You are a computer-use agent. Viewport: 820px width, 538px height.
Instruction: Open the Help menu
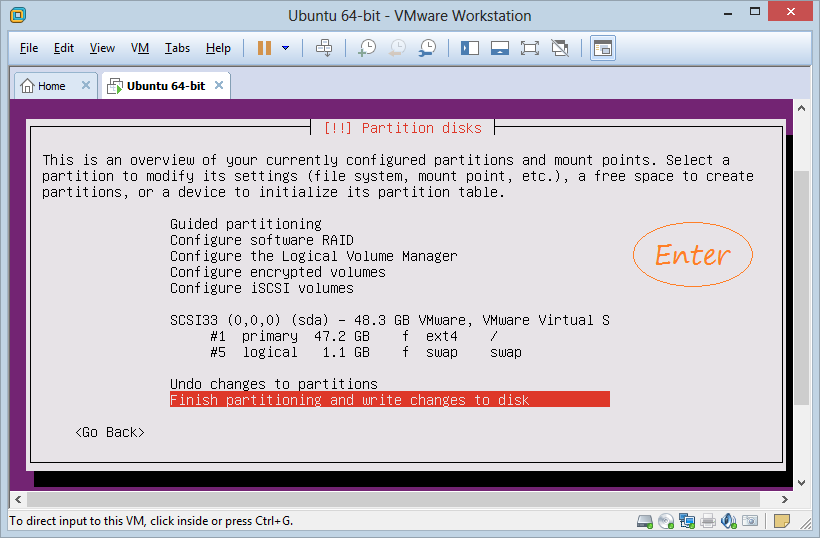coord(218,48)
